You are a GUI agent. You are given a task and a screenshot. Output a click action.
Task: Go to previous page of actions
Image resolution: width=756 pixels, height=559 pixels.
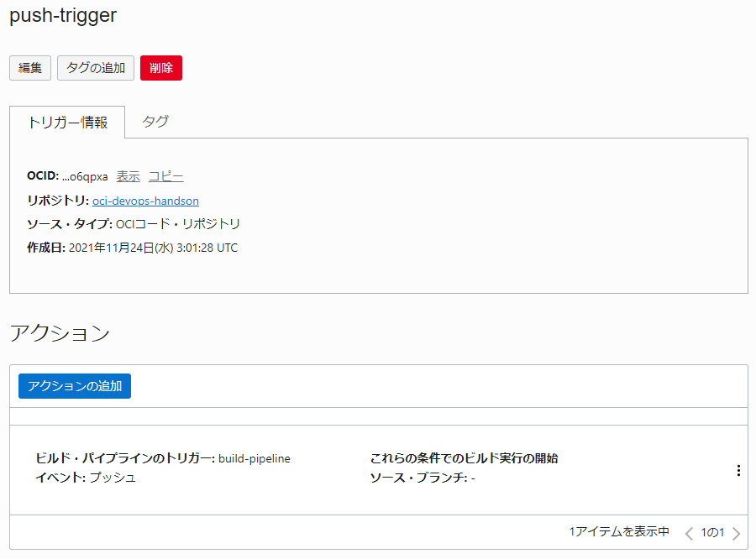689,533
